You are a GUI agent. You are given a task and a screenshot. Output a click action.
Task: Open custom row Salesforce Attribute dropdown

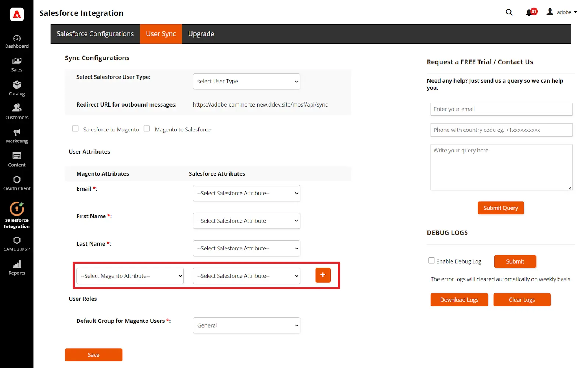coord(246,276)
